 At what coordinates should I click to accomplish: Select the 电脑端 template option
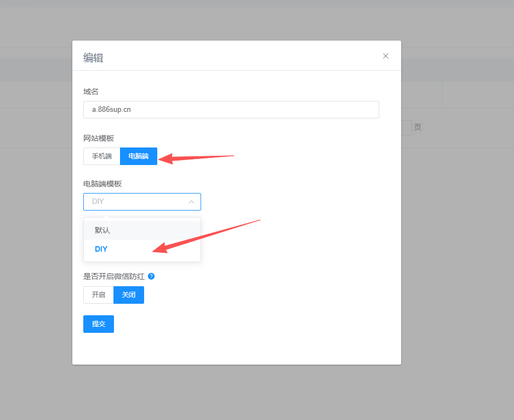click(139, 156)
